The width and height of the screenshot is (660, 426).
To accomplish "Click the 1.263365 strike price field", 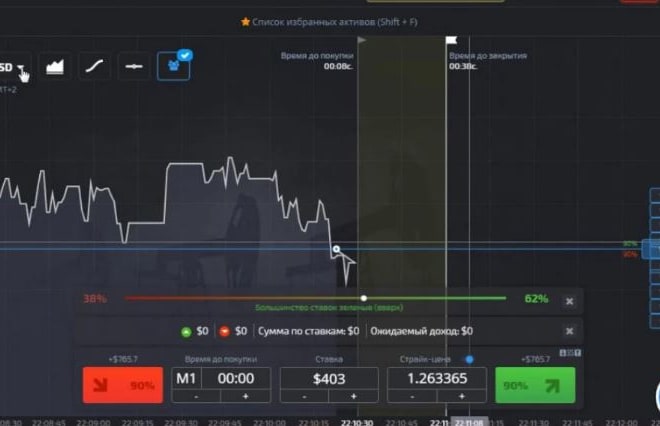I will click(x=437, y=378).
